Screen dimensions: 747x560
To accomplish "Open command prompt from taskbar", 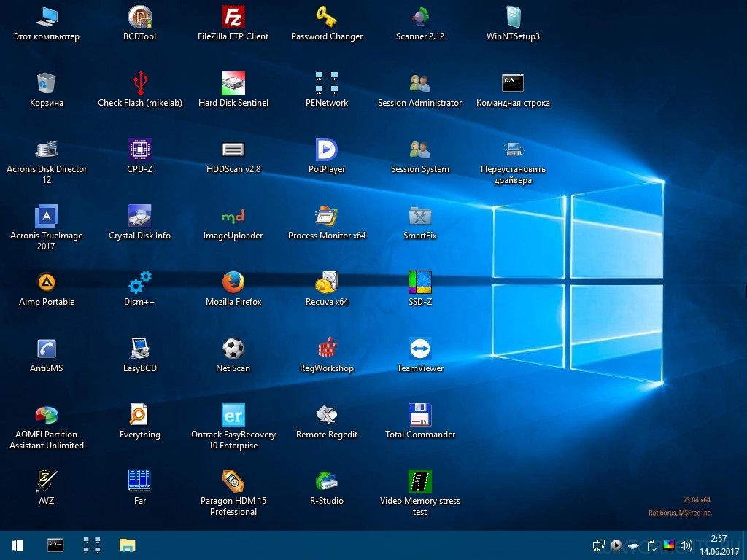I will click(x=55, y=545).
